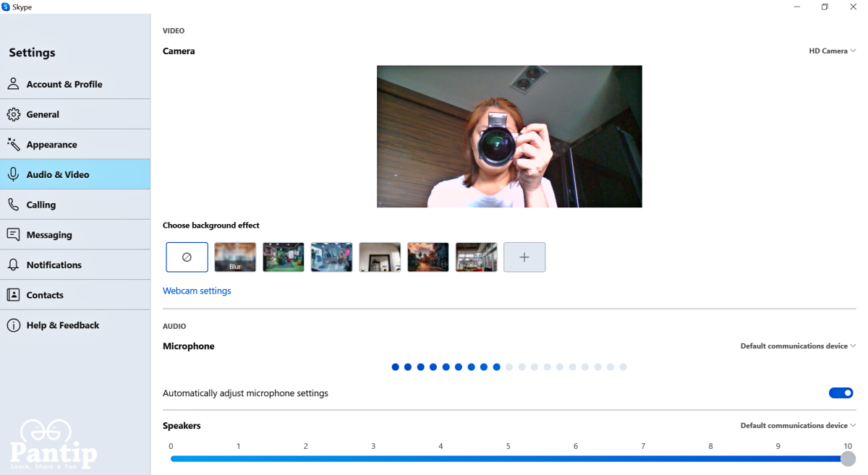
Task: Click the 'Automatically adjust microphone settings' text
Action: [x=245, y=393]
